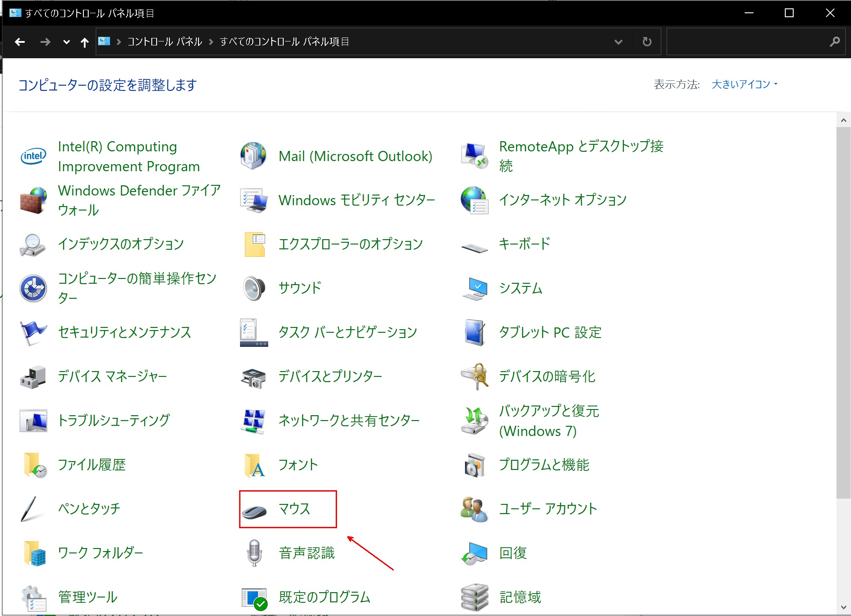The height and width of the screenshot is (616, 851).
Task: Click the デバイスとプリンター icon
Action: [x=254, y=378]
